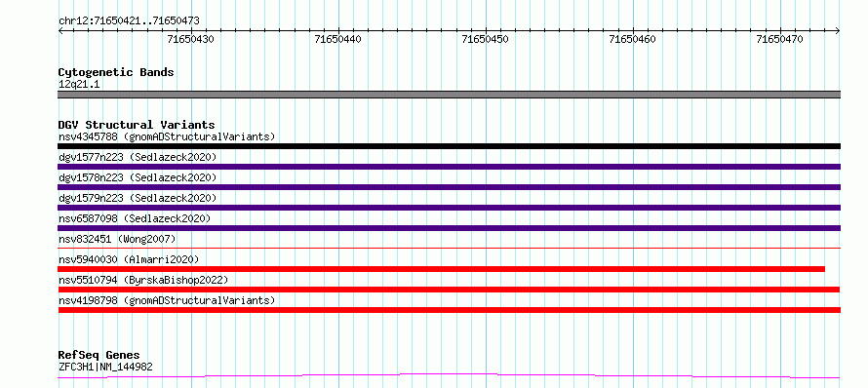The height and width of the screenshot is (388, 868).
Task: Click the chr12:71650421..71650473 coordinate label
Action: [x=129, y=21]
